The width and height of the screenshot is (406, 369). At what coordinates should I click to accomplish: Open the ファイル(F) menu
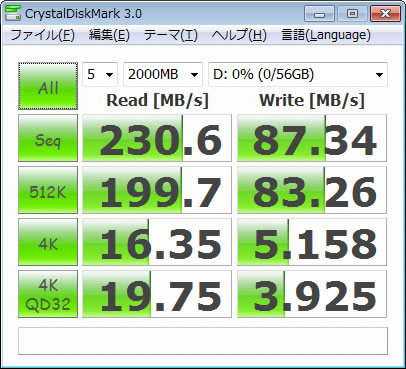pyautogui.click(x=43, y=35)
